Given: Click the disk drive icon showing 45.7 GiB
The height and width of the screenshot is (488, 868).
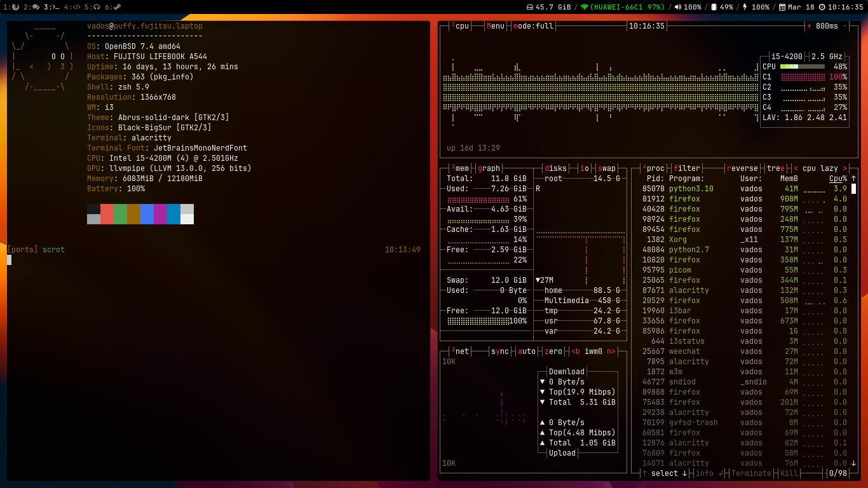Looking at the screenshot, I should (530, 7).
